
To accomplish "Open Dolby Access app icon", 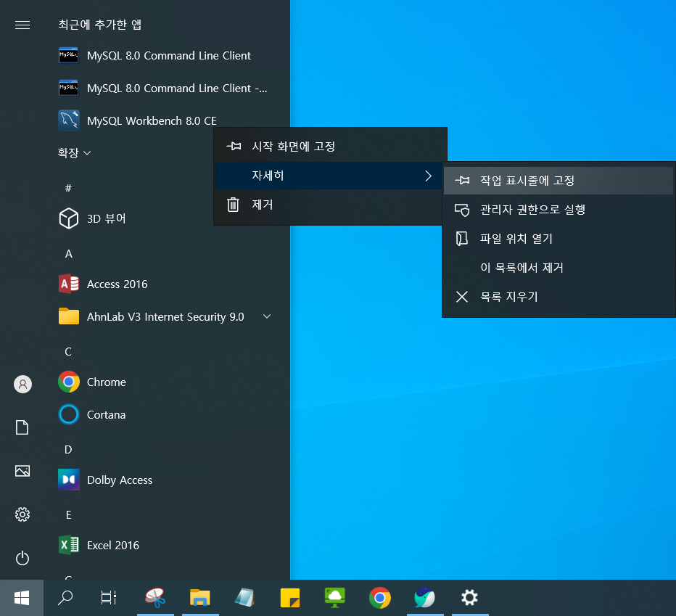I will tap(69, 480).
